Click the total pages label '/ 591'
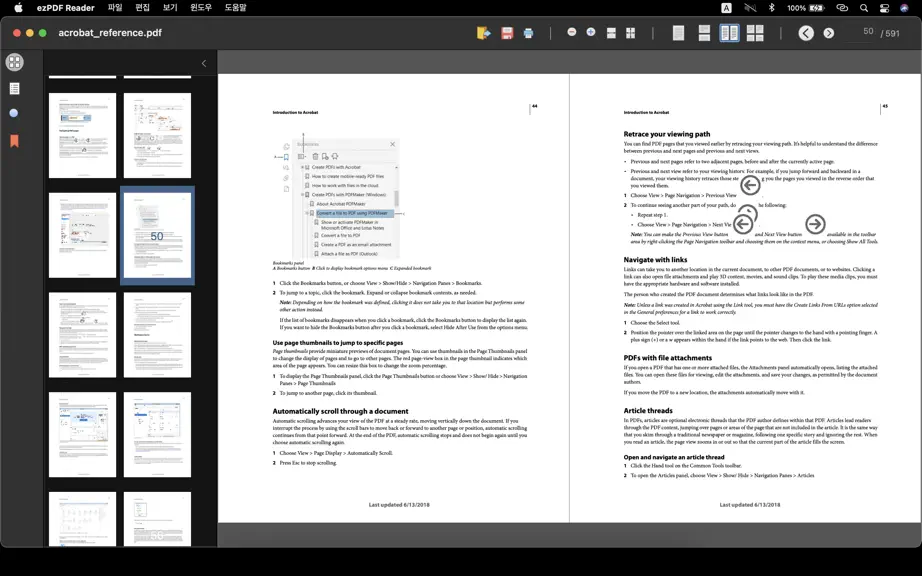This screenshot has width=922, height=576. (890, 34)
